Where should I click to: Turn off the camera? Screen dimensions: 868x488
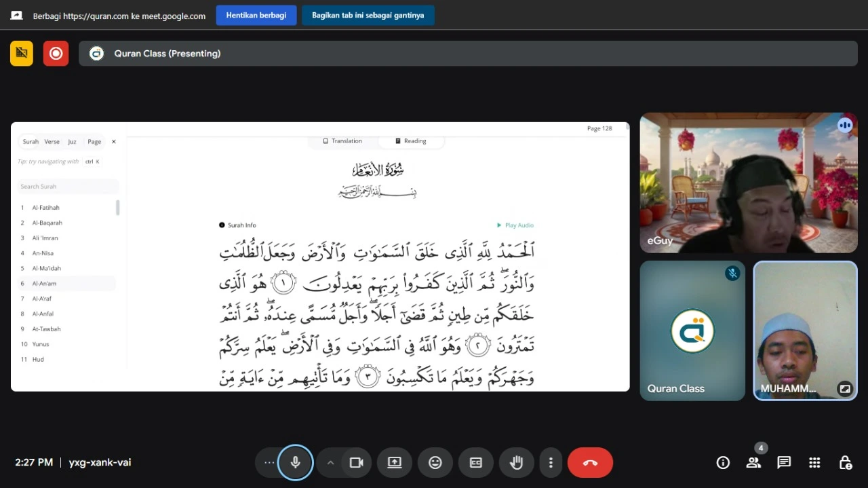[356, 462]
